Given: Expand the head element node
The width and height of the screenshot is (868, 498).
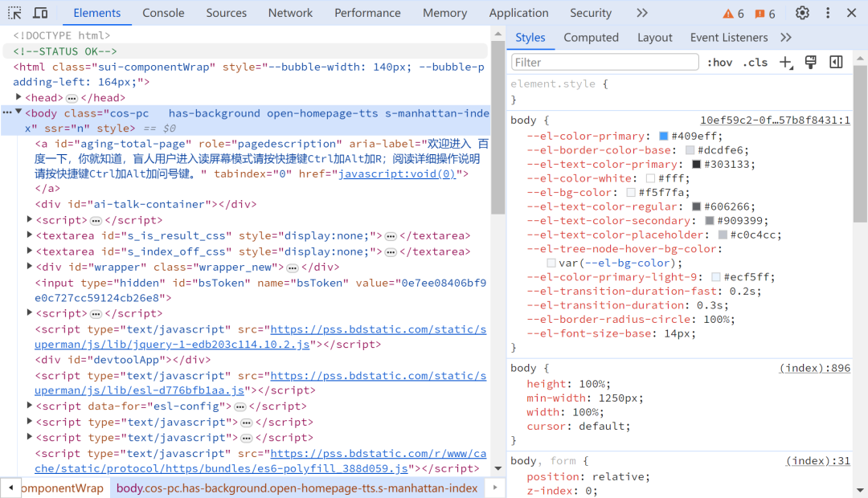Looking at the screenshot, I should click(18, 97).
